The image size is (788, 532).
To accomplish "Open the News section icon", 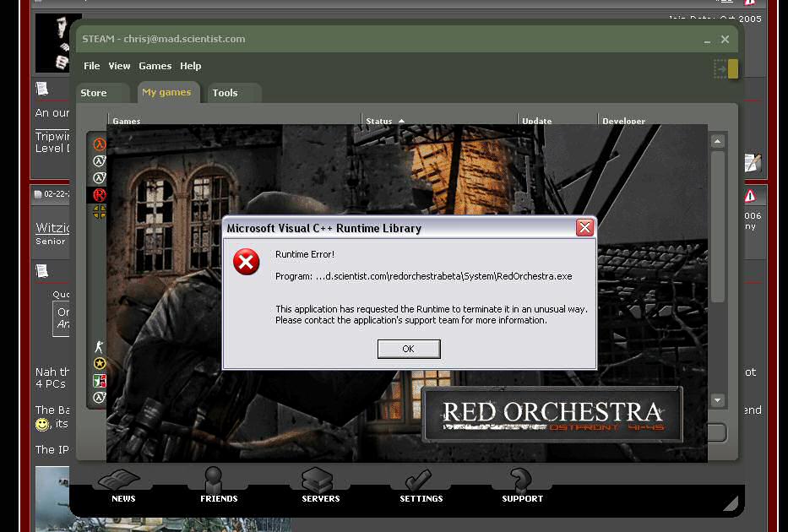I will pos(123,485).
